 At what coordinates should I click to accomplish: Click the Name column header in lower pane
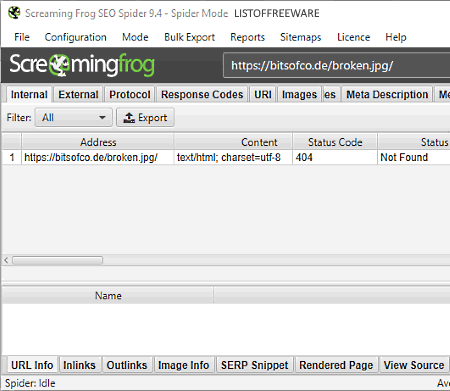pyautogui.click(x=108, y=296)
